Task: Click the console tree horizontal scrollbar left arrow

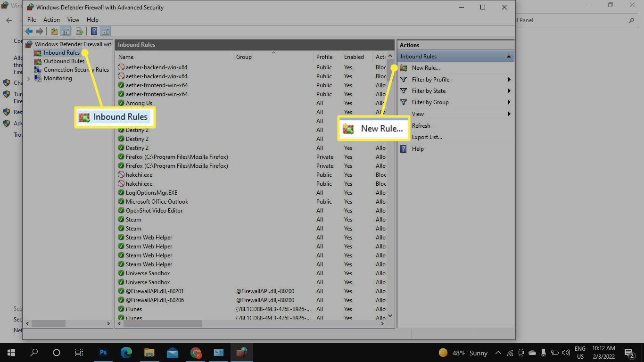Action: [x=27, y=324]
